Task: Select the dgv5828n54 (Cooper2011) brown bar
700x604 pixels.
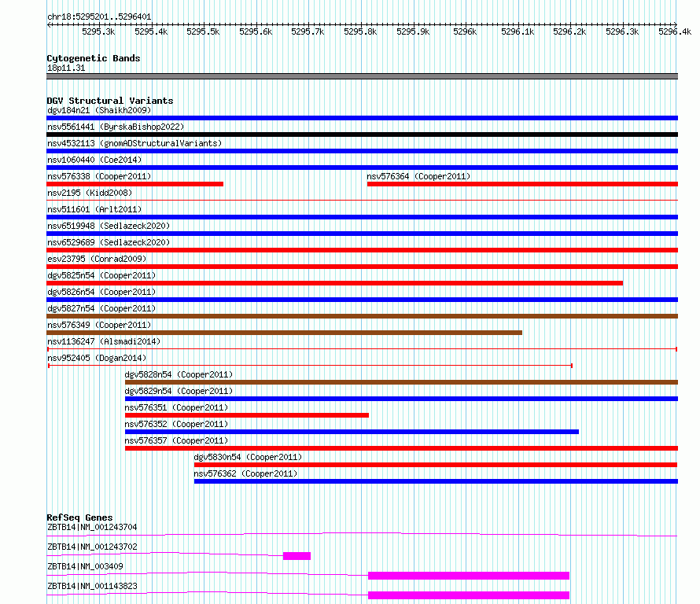Action: click(x=401, y=382)
